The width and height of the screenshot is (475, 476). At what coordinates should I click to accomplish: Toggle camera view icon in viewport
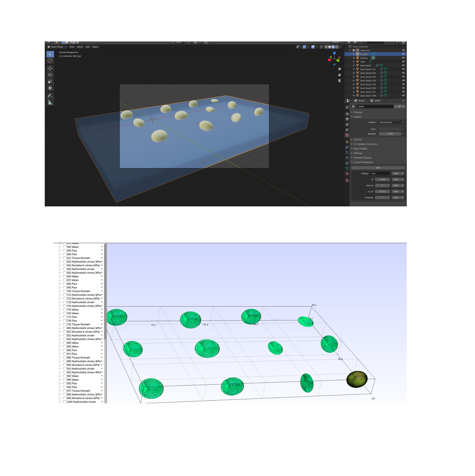tap(339, 81)
